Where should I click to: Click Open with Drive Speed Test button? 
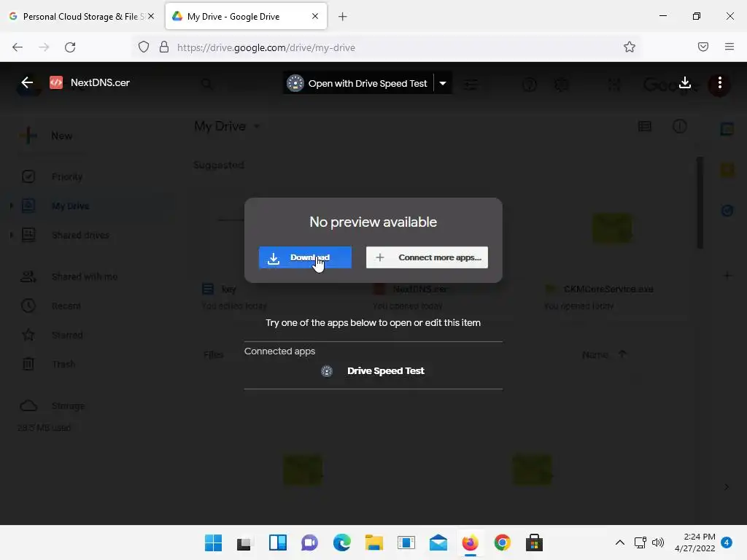pos(358,83)
